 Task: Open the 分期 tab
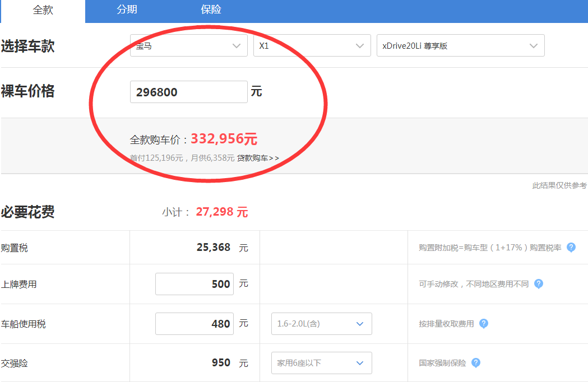127,10
